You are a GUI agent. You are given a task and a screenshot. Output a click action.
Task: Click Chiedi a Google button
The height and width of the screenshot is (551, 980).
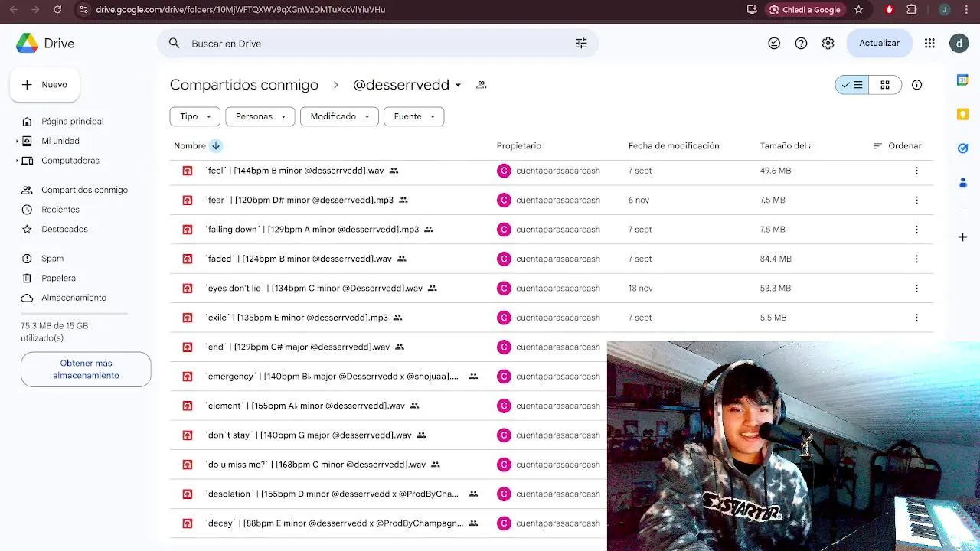click(805, 10)
